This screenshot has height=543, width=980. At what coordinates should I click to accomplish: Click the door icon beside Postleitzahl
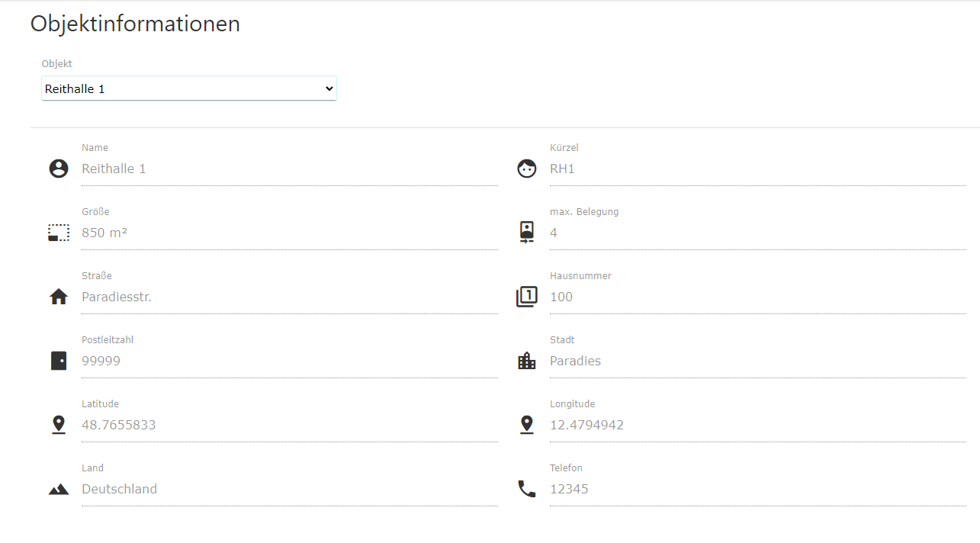point(59,361)
